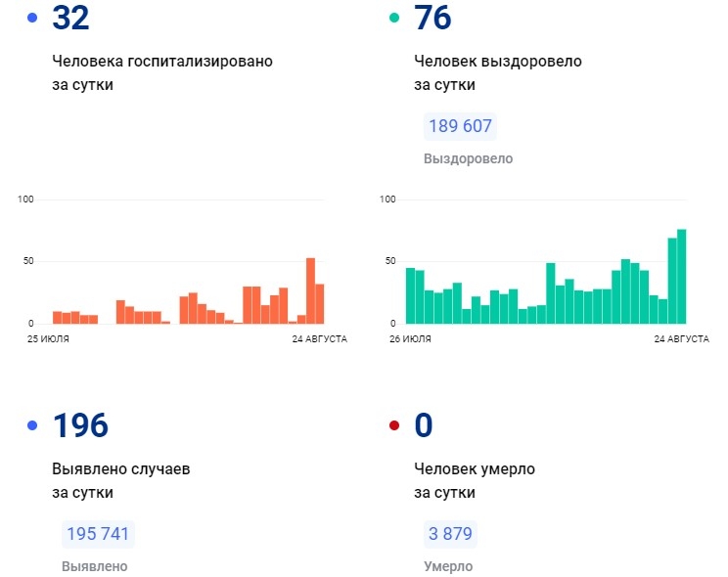Image resolution: width=728 pixels, height=577 pixels.
Task: Click the 'Человек выздоровело за сутки' label
Action: [498, 72]
